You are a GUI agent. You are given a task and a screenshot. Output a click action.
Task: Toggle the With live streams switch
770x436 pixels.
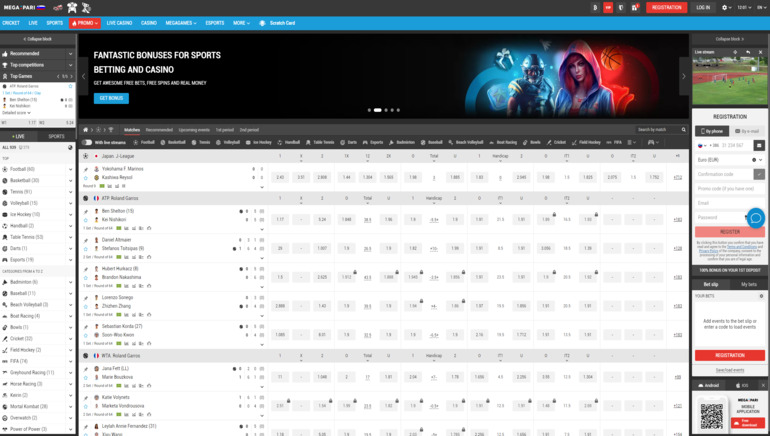(87, 142)
